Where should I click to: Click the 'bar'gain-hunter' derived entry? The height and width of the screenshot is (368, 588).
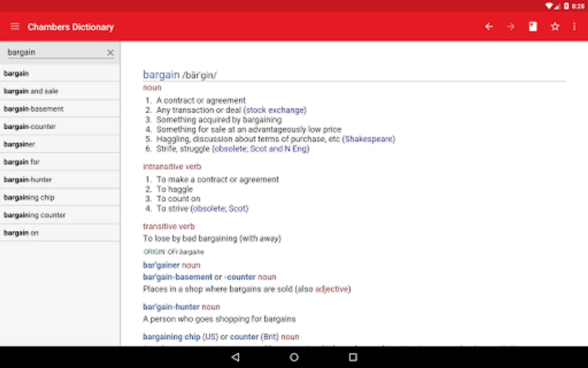click(171, 307)
